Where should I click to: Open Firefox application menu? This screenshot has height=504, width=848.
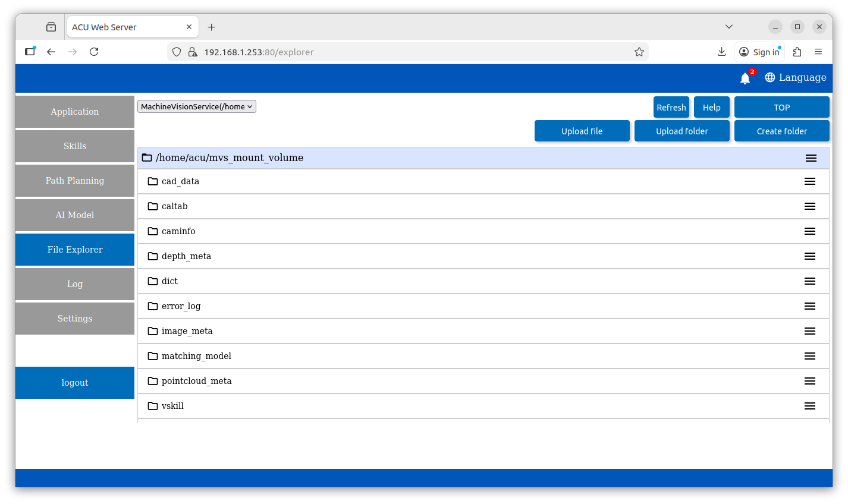pyautogui.click(x=818, y=52)
